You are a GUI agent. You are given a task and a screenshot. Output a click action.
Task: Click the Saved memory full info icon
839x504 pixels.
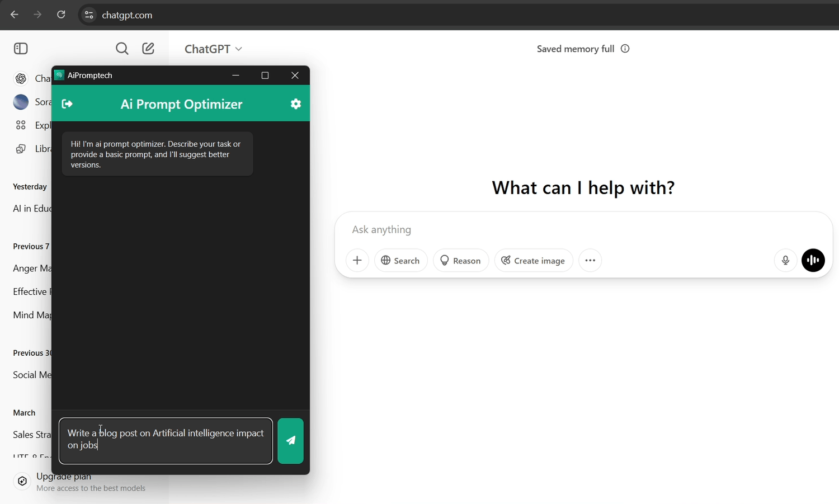[625, 49]
